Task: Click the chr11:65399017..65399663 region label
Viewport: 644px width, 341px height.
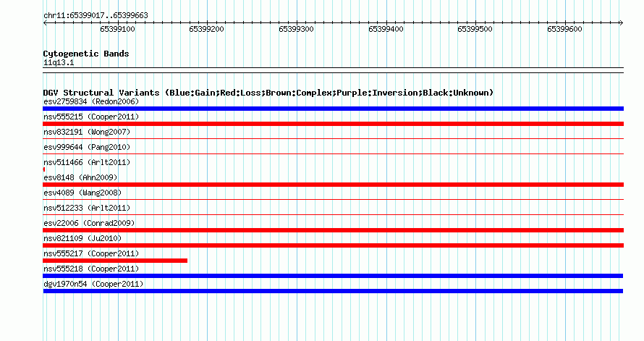Action: (x=96, y=15)
